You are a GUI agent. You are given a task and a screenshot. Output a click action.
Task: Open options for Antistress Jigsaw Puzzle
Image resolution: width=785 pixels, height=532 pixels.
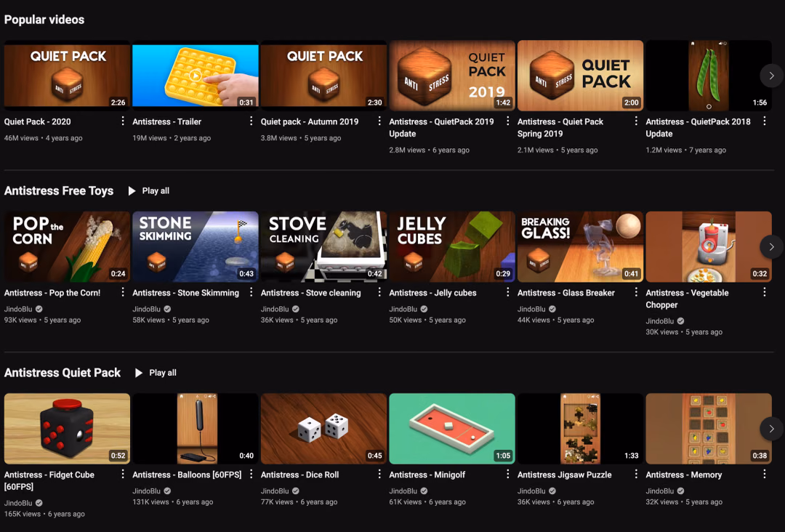tap(636, 474)
